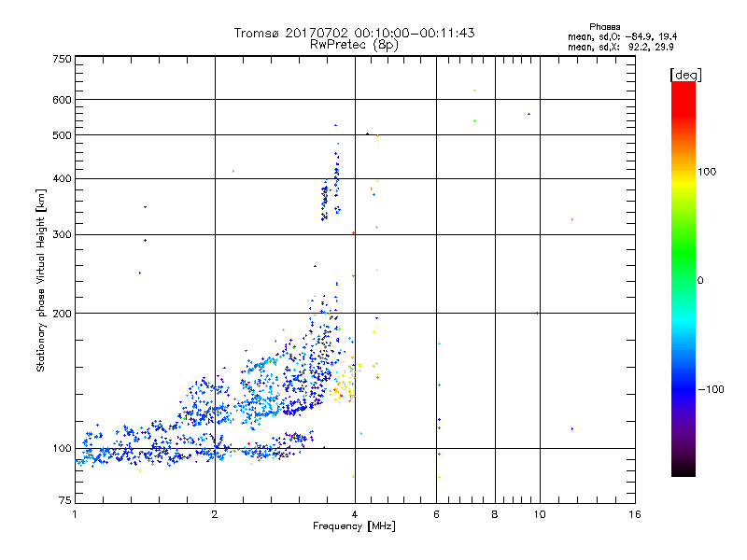Viewport: 747px width, 560px height.
Task: Click the x-axis tick label '6'
Action: [436, 514]
